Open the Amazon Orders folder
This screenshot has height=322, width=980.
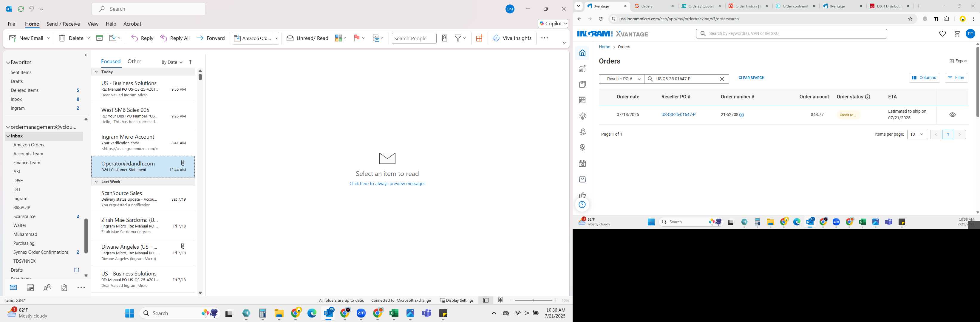[29, 145]
